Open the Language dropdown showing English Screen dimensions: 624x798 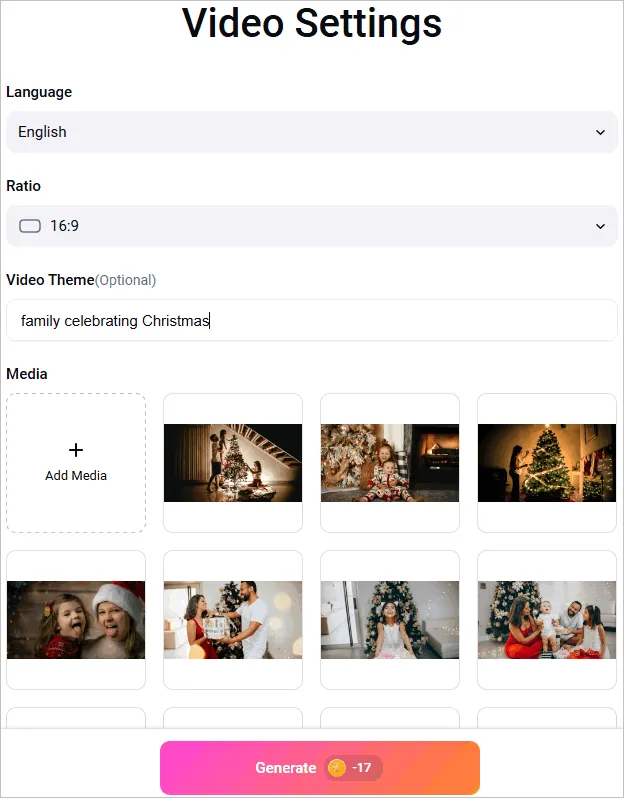[311, 132]
